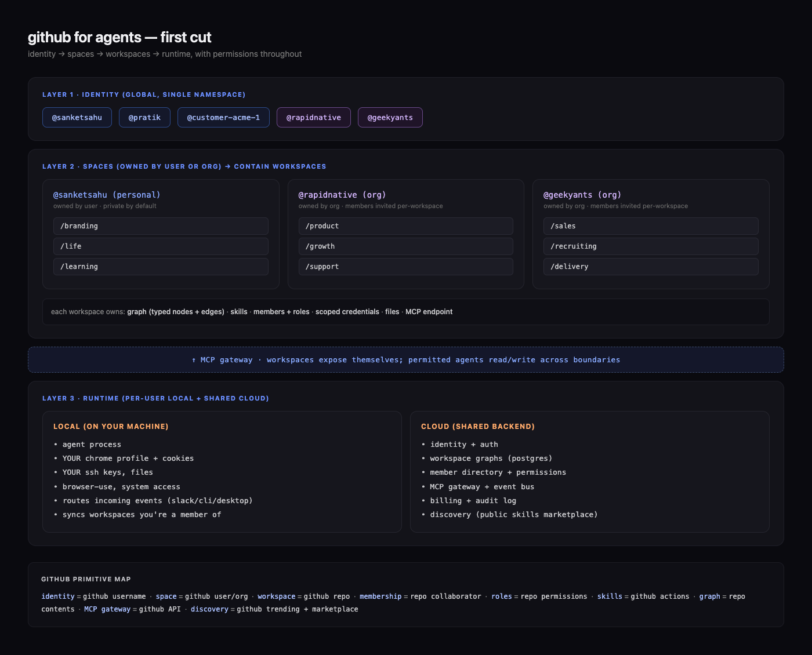Open the /delivery workspace row

point(651,267)
